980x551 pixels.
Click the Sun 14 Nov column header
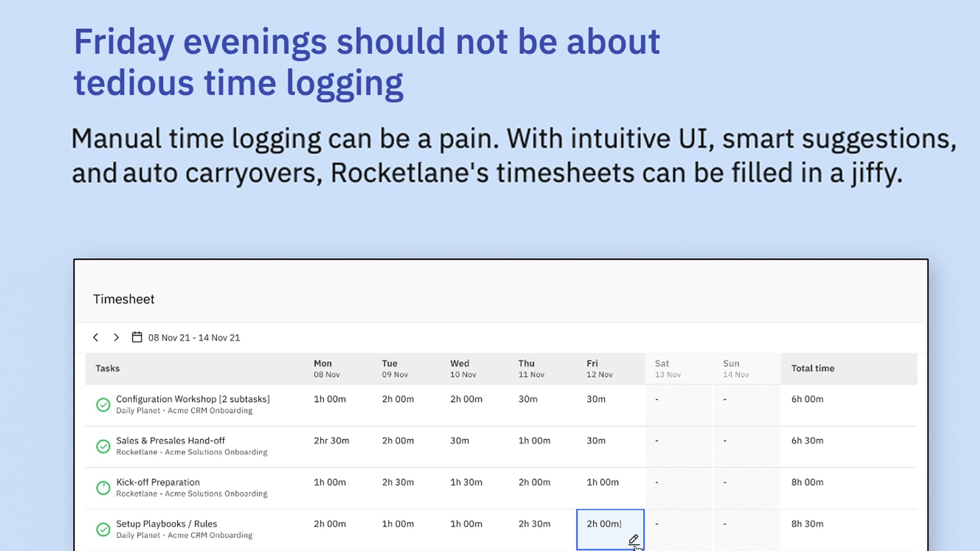pyautogui.click(x=736, y=368)
